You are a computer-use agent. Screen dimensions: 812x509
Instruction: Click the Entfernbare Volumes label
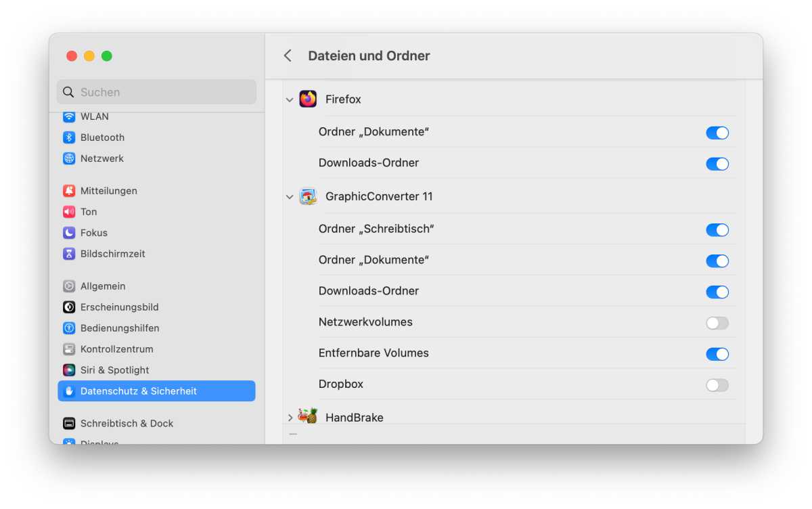coord(374,353)
